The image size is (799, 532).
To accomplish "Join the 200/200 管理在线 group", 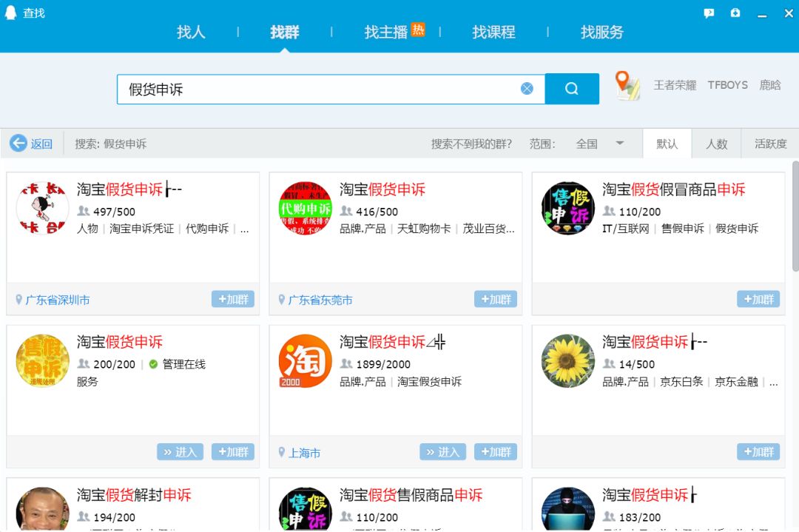I will tap(233, 452).
